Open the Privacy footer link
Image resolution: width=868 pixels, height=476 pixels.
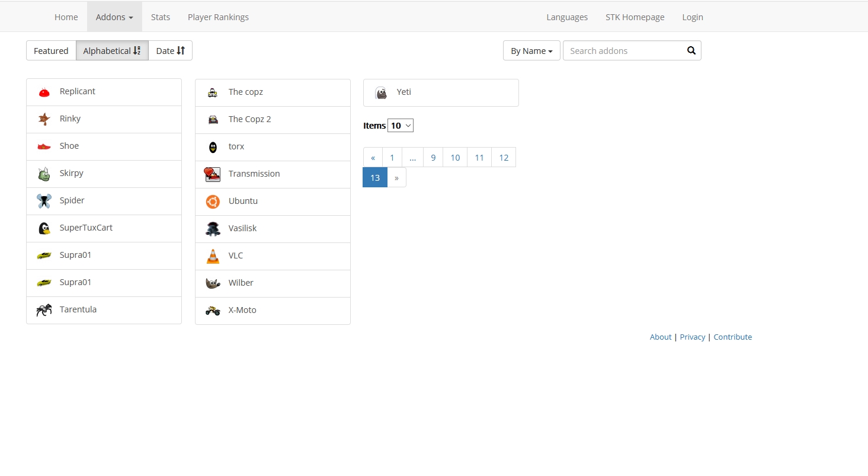coord(692,337)
